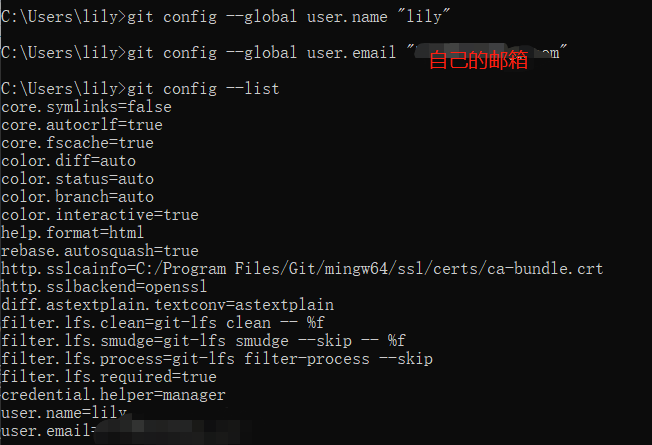This screenshot has width=652, height=445.
Task: Click the color.diff=auto line
Action: point(69,161)
